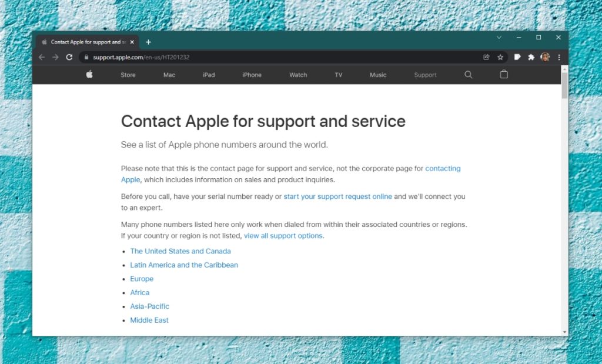Image resolution: width=602 pixels, height=364 pixels.
Task: Click the 'view all support options' link
Action: tap(283, 236)
